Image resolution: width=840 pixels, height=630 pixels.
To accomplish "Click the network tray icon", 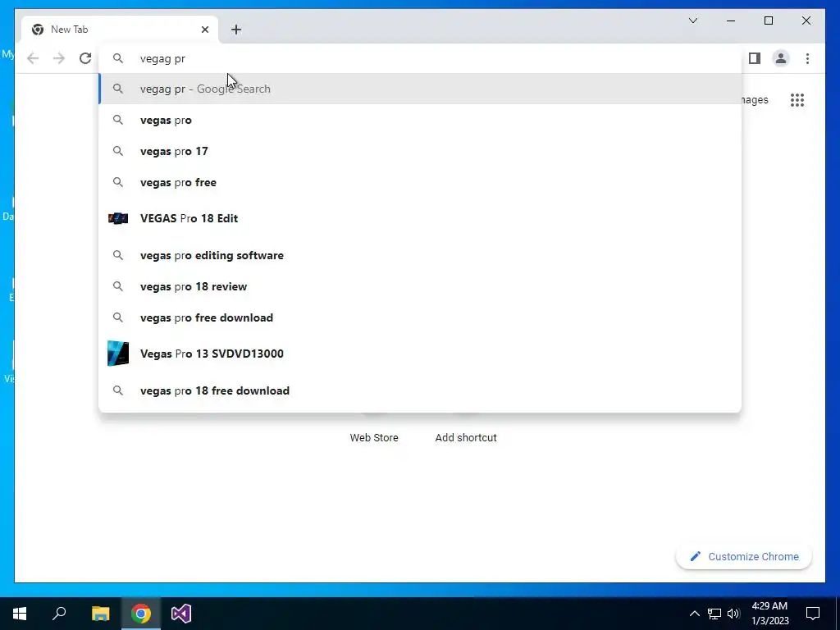I will 714,614.
